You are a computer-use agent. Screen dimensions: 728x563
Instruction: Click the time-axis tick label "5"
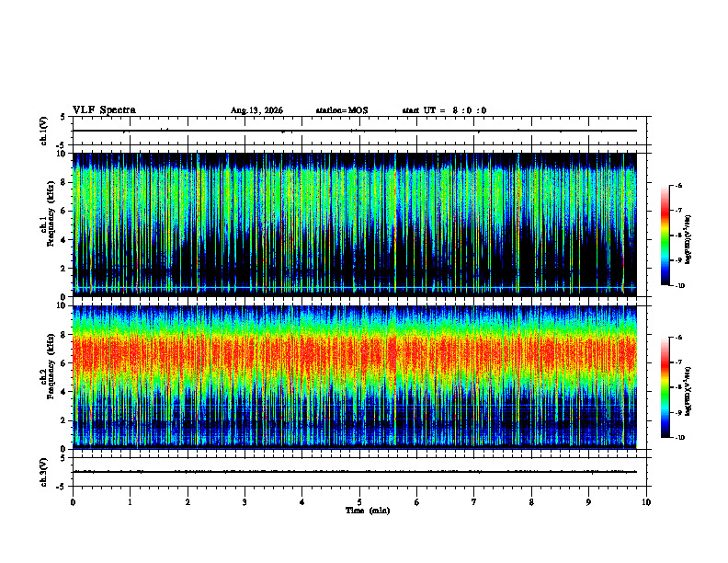(x=359, y=502)
